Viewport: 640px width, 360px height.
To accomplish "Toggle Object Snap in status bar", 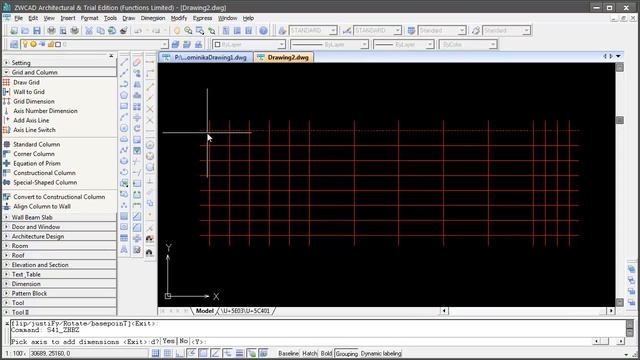I will (x=203, y=353).
